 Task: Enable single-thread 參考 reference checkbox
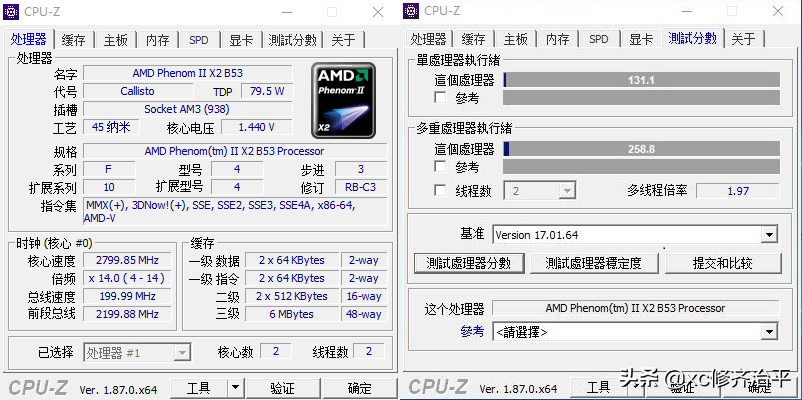pos(440,97)
